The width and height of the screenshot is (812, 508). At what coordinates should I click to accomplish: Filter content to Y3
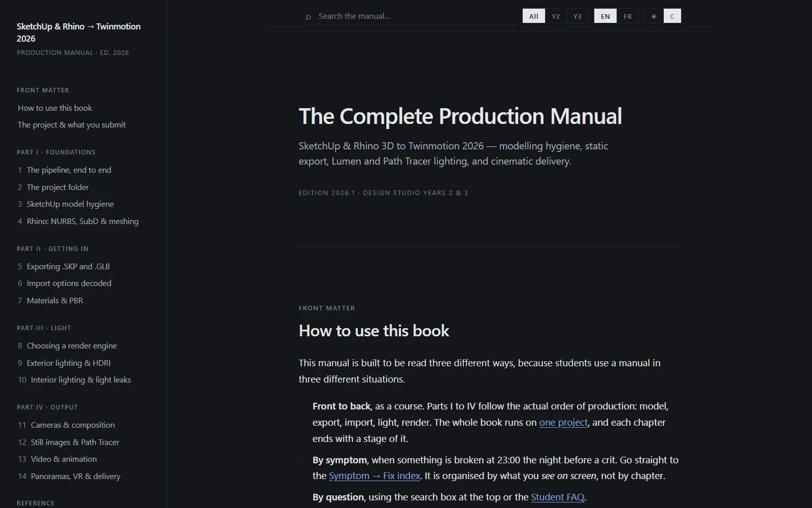click(x=578, y=16)
